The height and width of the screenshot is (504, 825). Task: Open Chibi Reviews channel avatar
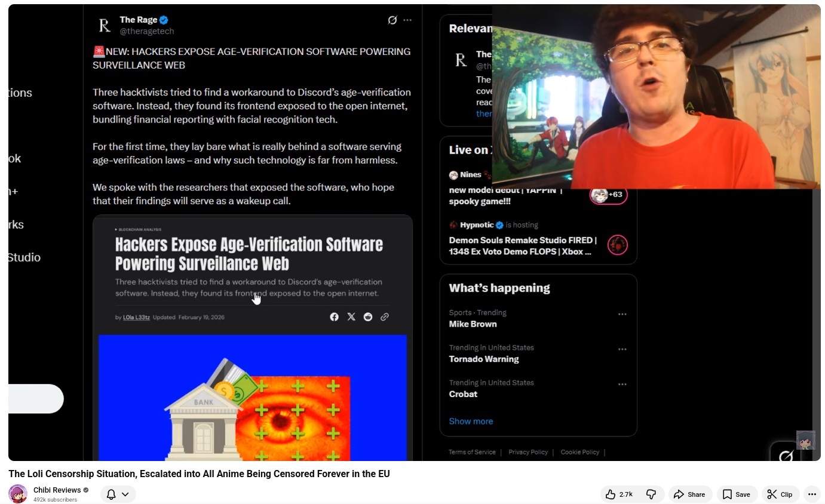click(x=18, y=494)
